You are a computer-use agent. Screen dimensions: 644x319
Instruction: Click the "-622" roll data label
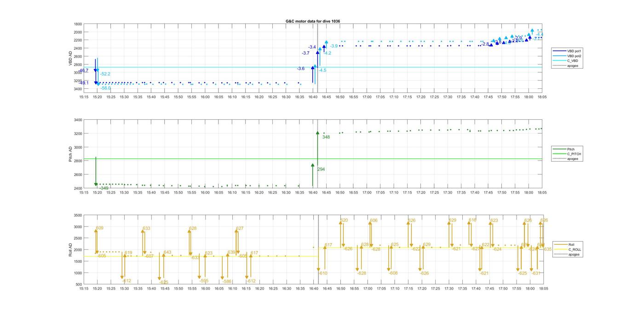coord(416,249)
